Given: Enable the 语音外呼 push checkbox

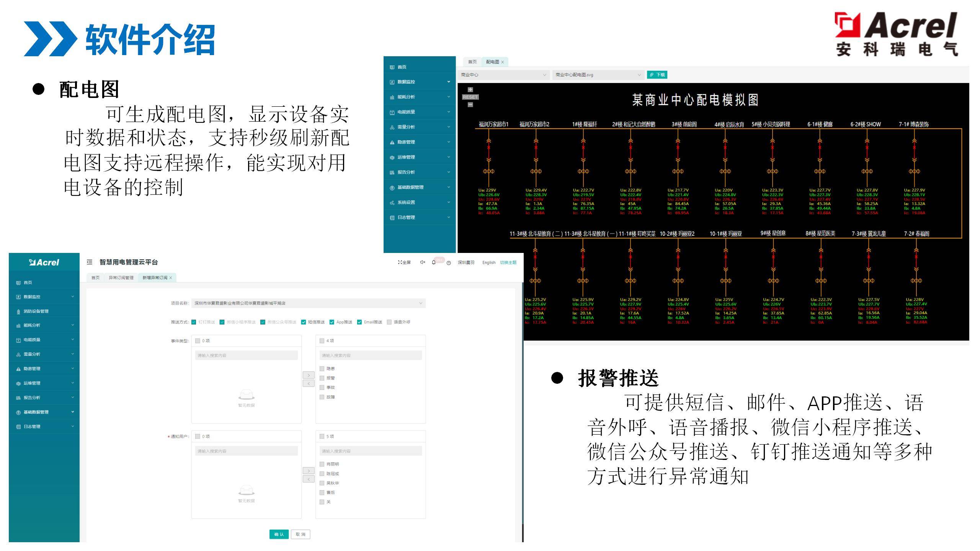Looking at the screenshot, I should [x=389, y=322].
